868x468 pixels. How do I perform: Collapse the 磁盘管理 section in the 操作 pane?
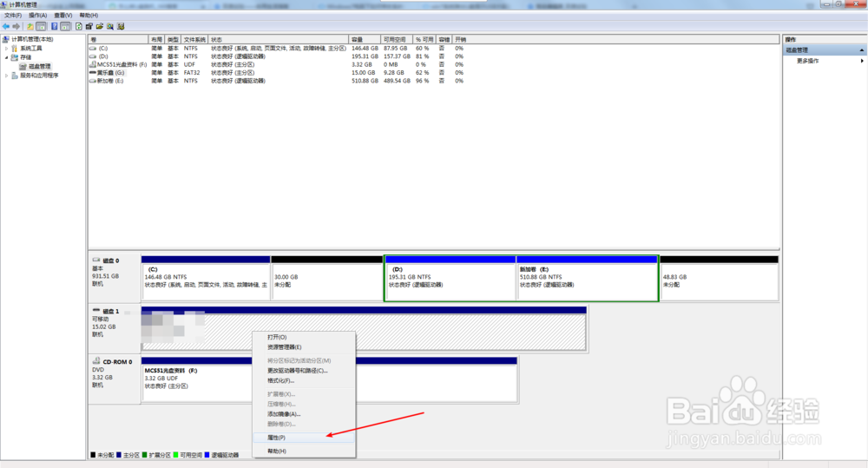point(861,50)
